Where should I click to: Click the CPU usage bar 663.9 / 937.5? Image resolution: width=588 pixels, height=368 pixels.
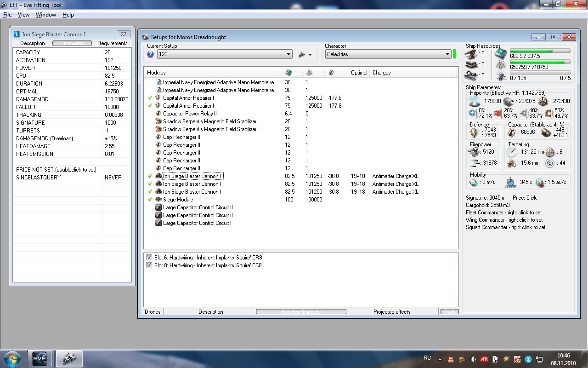click(540, 51)
